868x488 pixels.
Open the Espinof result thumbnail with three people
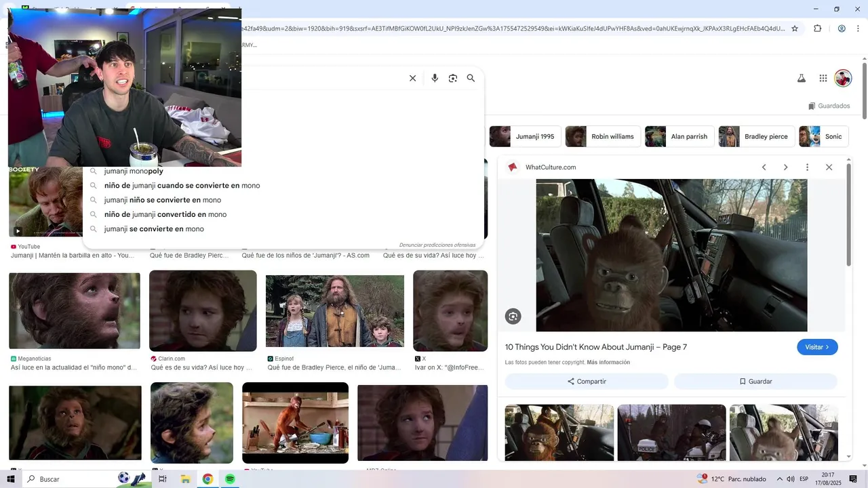pos(335,312)
